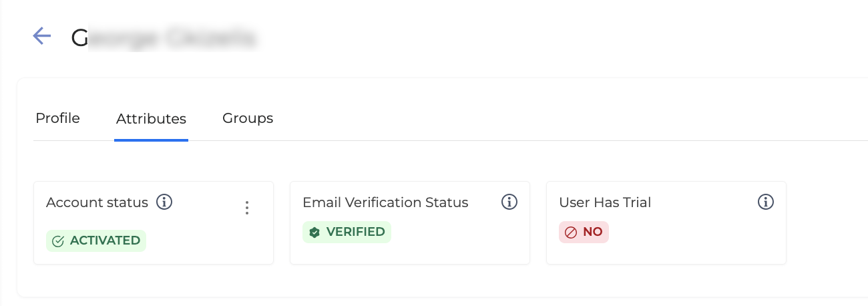Click the VERIFIED status badge text
Screen dimensions: 868x306
355,232
